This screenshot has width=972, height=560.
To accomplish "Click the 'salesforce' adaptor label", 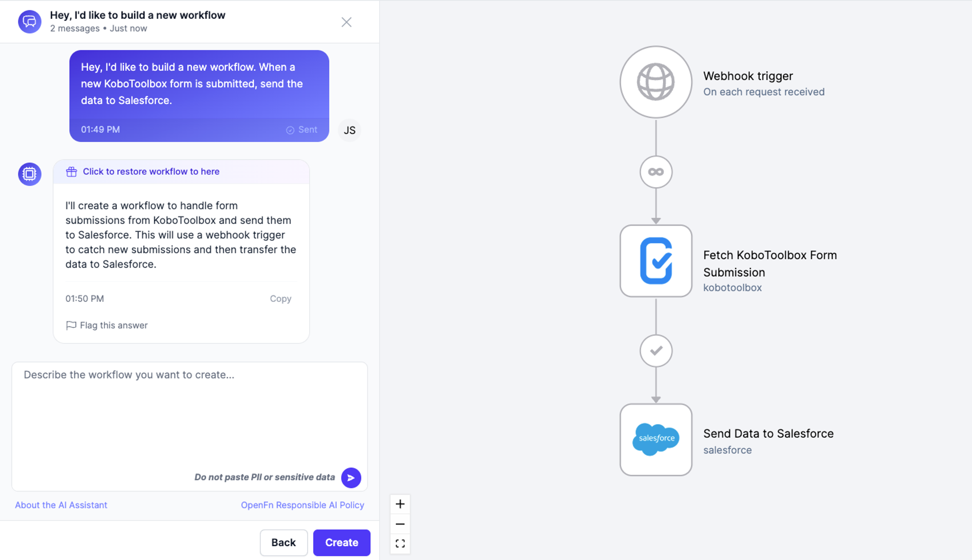I will (727, 450).
